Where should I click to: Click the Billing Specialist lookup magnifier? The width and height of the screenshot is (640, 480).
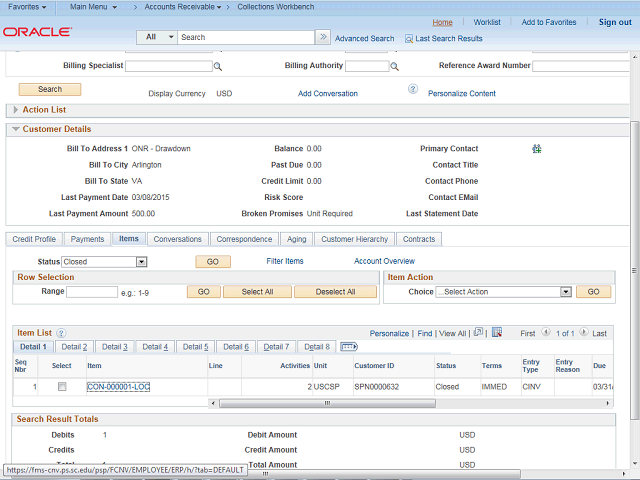[x=217, y=67]
